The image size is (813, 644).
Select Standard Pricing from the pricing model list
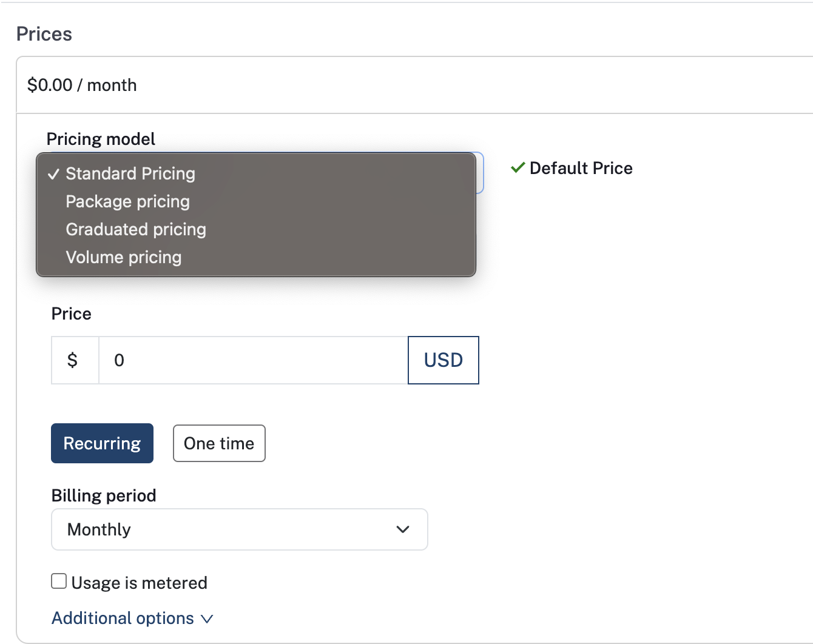coord(130,174)
